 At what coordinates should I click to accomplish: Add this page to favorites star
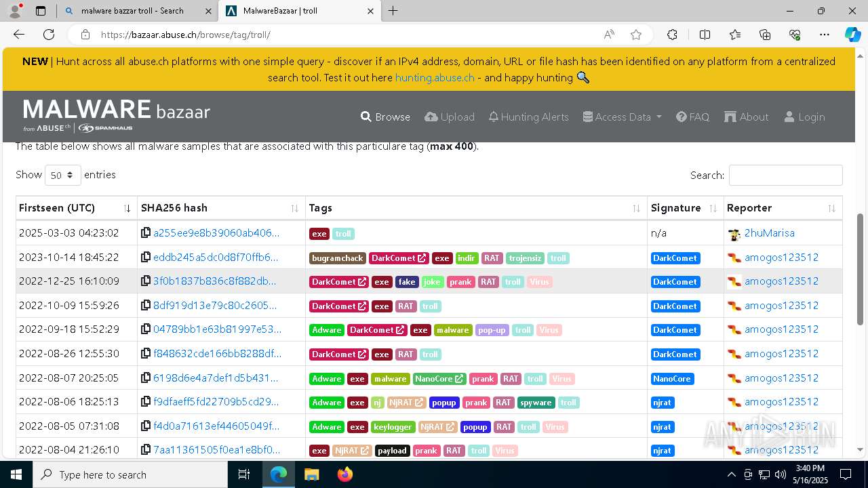point(636,35)
